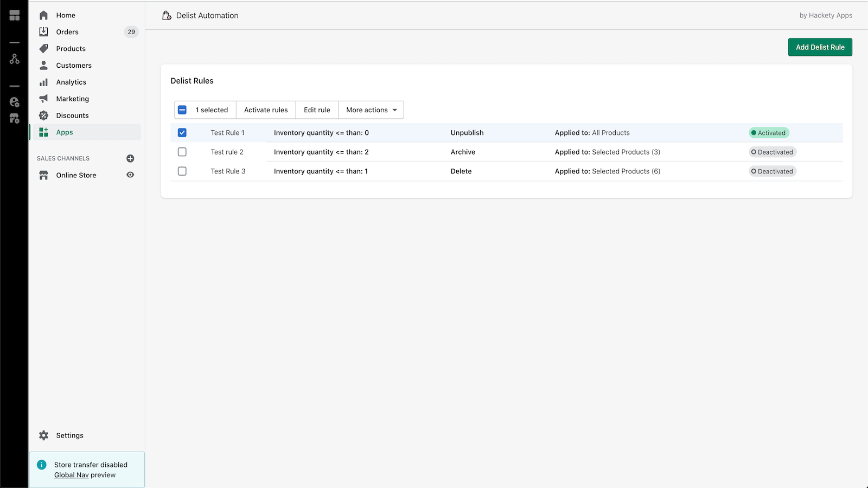Image resolution: width=868 pixels, height=488 pixels.
Task: Open the More actions dropdown
Action: (x=371, y=110)
